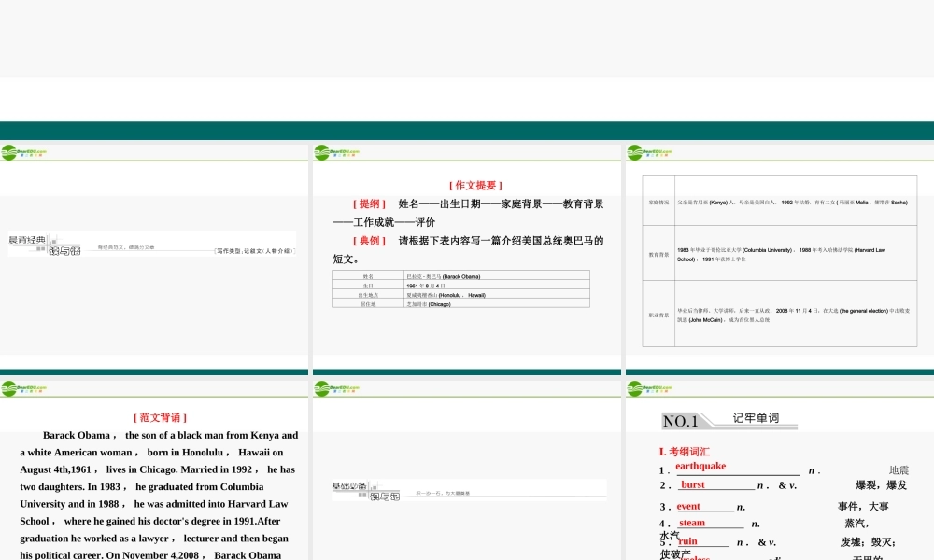Click the BearEDU logo on the 基础必备 slide
934x560 pixels.
click(x=336, y=388)
